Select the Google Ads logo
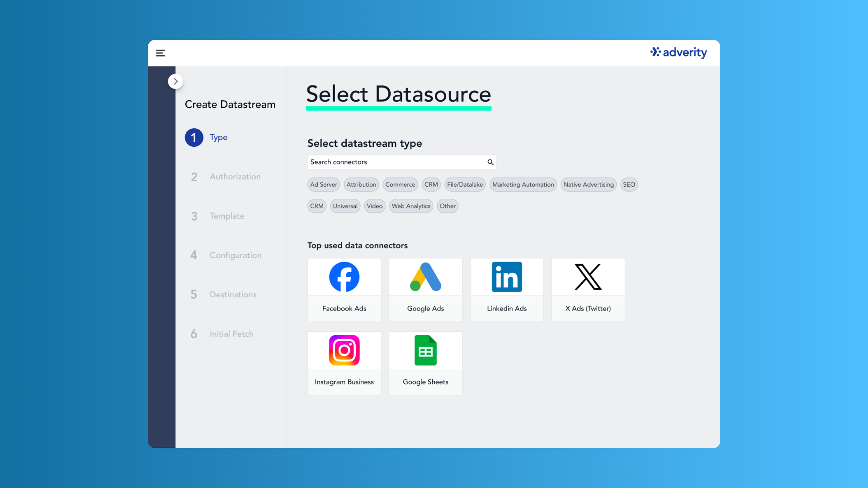The image size is (868, 488). (425, 277)
